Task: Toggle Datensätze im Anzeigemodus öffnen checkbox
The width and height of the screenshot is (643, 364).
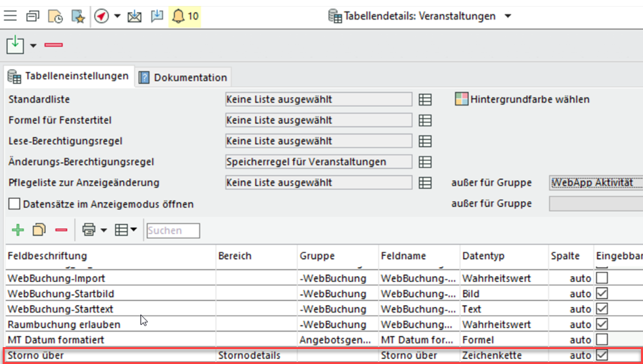Action: tap(14, 204)
